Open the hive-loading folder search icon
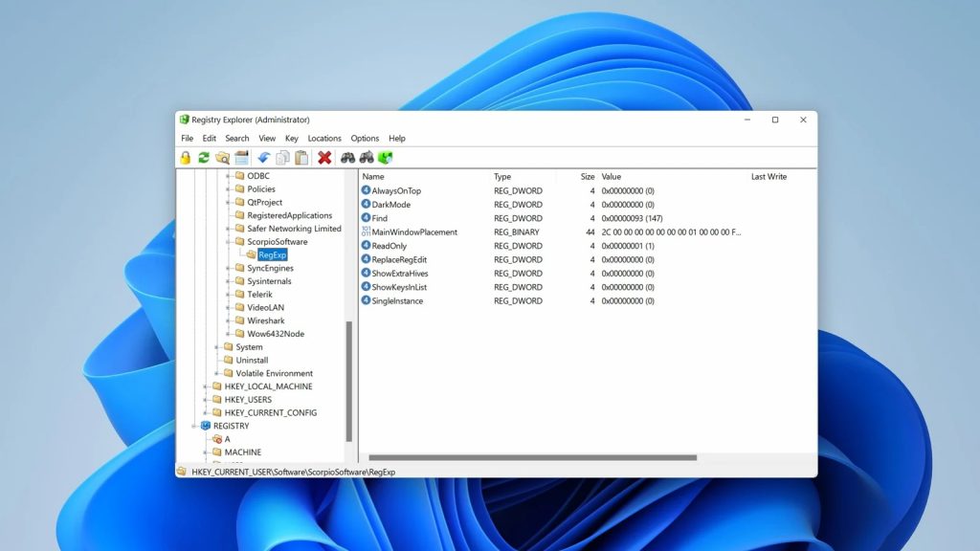This screenshot has height=551, width=980. 221,157
